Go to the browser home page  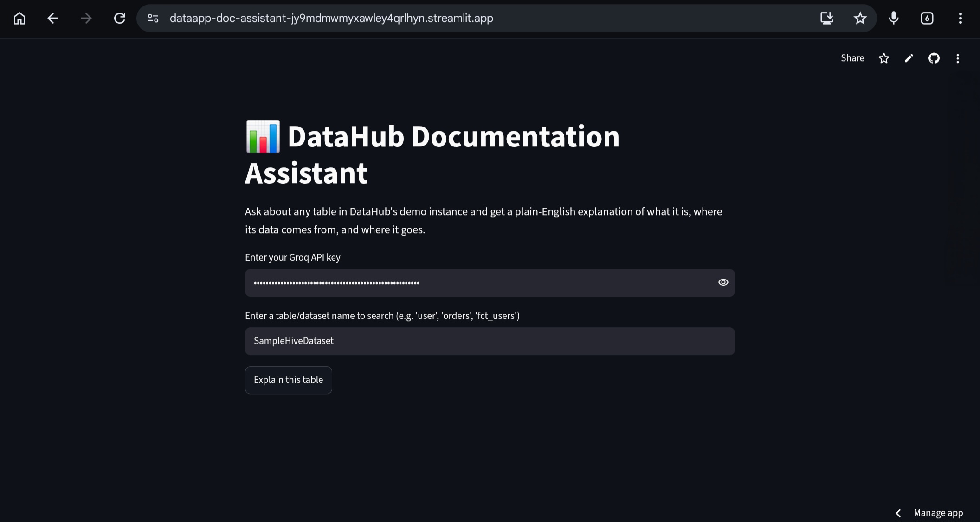click(x=19, y=18)
